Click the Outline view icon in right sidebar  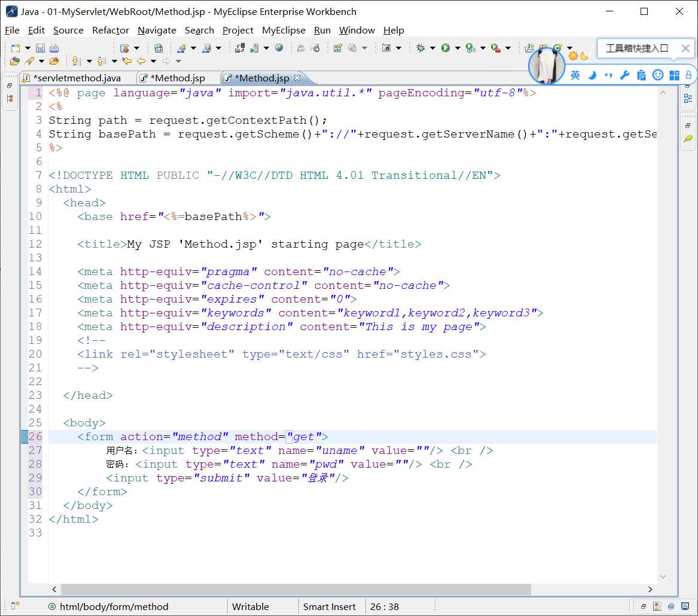[x=688, y=99]
